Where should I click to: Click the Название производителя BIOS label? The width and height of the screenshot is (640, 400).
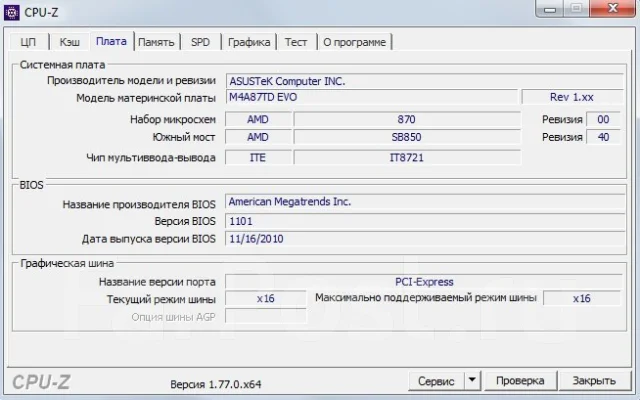[x=139, y=204]
